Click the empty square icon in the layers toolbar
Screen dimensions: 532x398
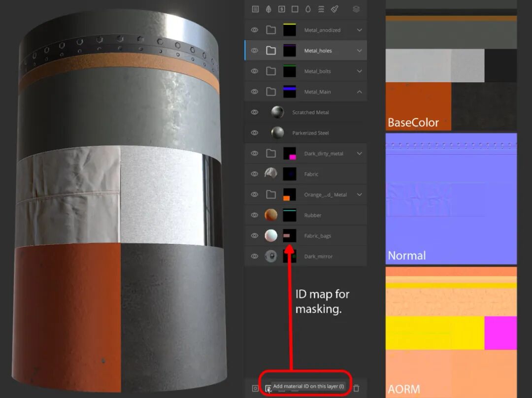pos(295,9)
